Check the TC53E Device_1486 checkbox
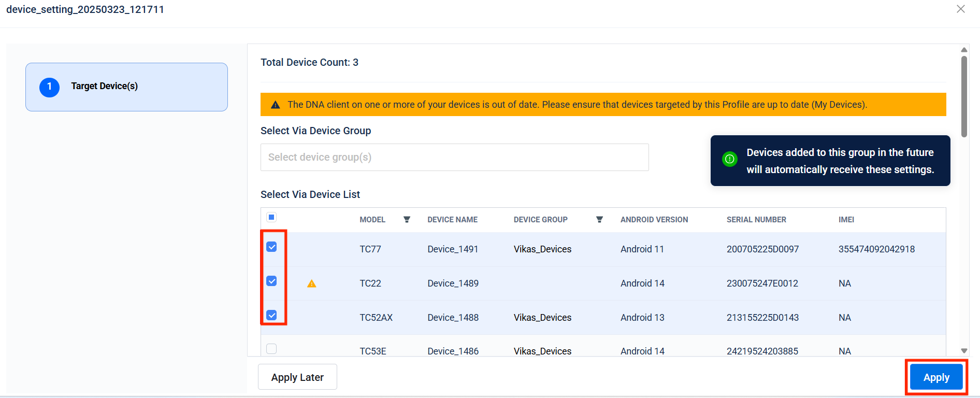The image size is (980, 398). point(271,349)
